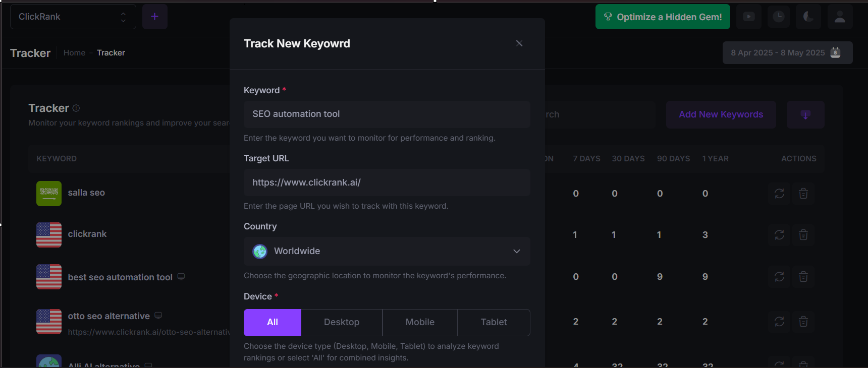Click the purple plus add-site button

[154, 17]
